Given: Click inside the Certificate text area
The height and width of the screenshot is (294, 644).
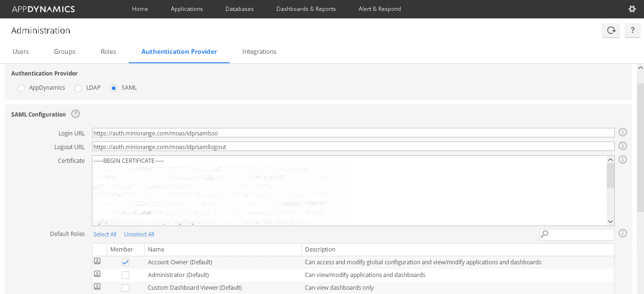Looking at the screenshot, I should [349, 191].
